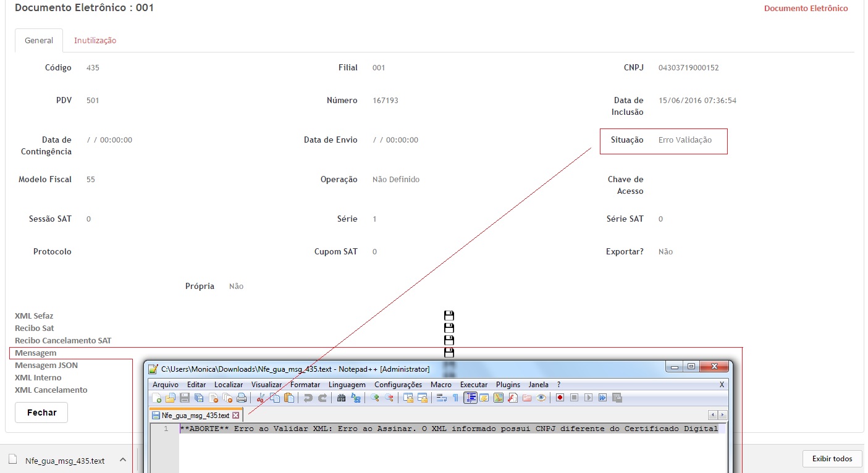Click the Notepad++ new file icon

(158, 398)
